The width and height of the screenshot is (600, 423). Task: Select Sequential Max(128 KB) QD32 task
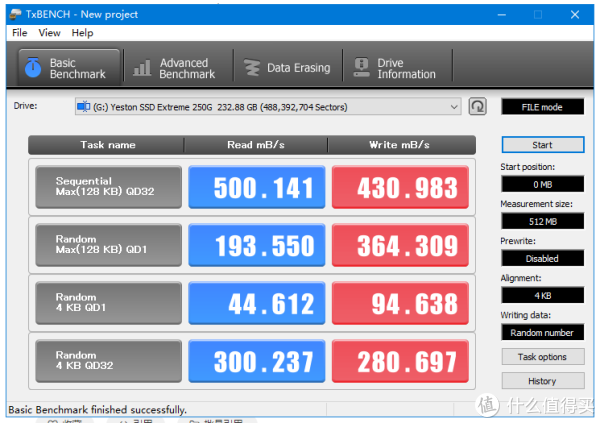click(109, 187)
